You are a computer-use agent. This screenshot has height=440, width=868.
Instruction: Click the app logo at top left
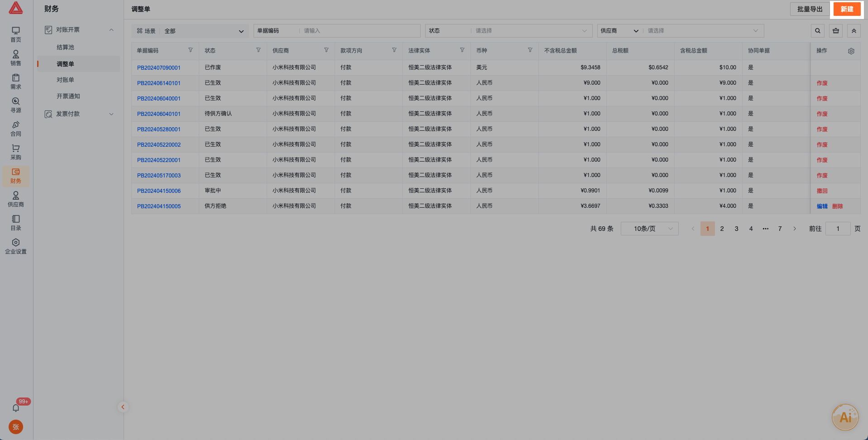(16, 8)
